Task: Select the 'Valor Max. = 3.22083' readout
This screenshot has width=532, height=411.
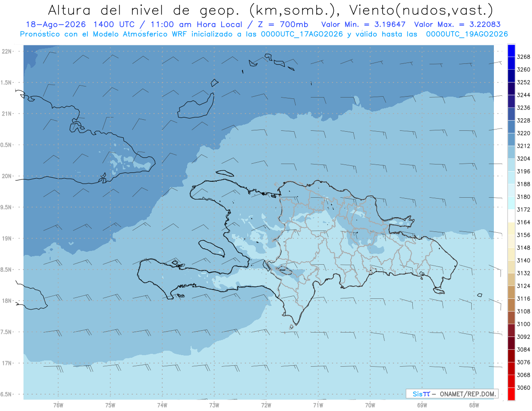Action: (457, 24)
